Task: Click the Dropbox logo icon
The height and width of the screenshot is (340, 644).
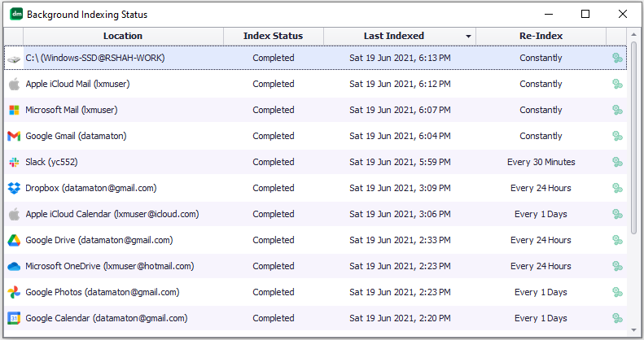Action: coord(14,188)
